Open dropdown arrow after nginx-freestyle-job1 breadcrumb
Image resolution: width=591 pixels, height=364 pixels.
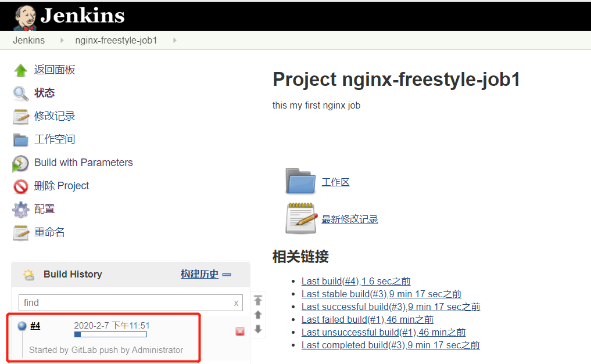(x=174, y=40)
